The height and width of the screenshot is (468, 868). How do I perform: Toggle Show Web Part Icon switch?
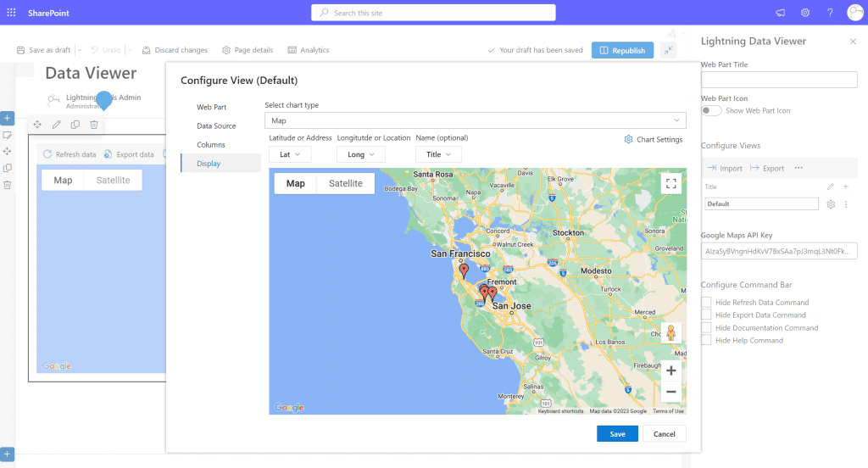(711, 111)
